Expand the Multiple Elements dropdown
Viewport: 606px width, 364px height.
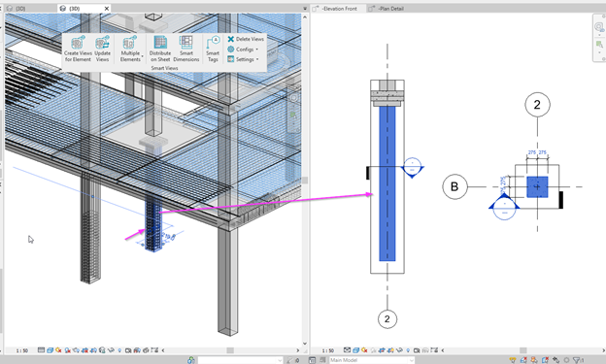[x=131, y=49]
